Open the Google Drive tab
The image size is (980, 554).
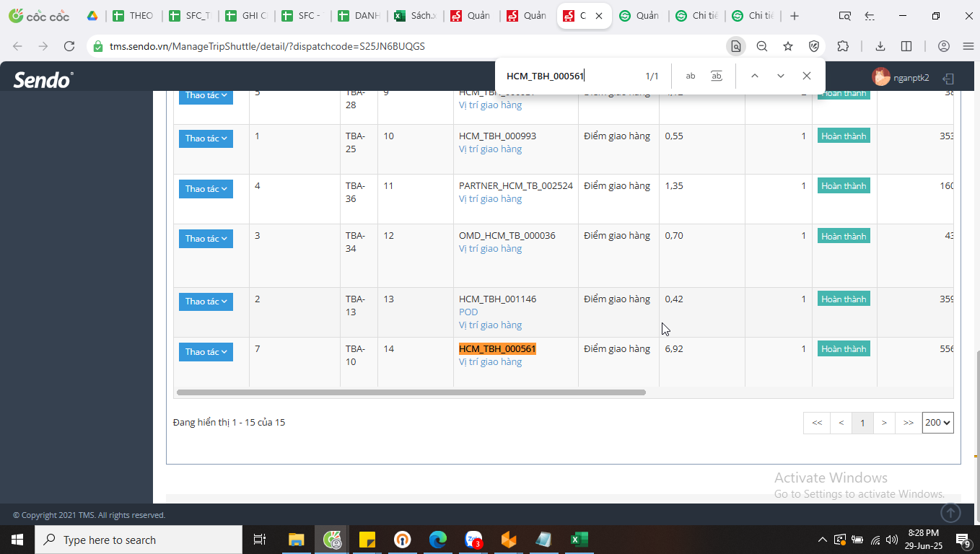(92, 16)
